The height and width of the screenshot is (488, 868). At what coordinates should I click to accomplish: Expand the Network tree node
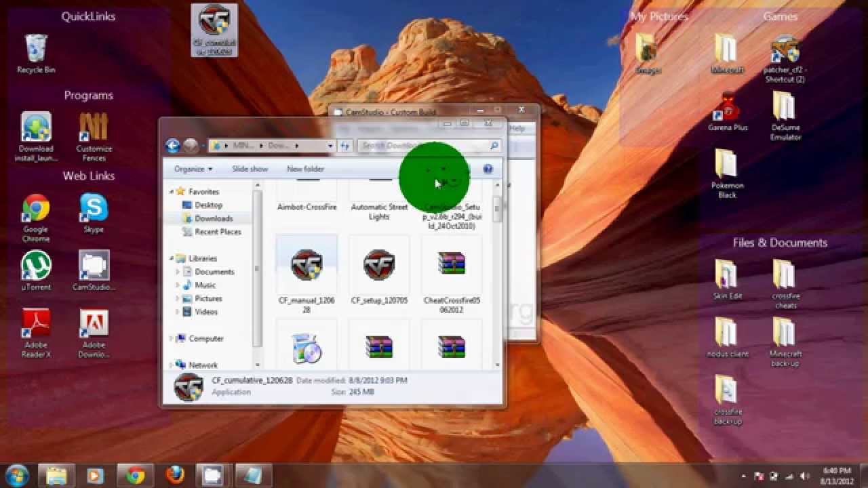pos(172,365)
